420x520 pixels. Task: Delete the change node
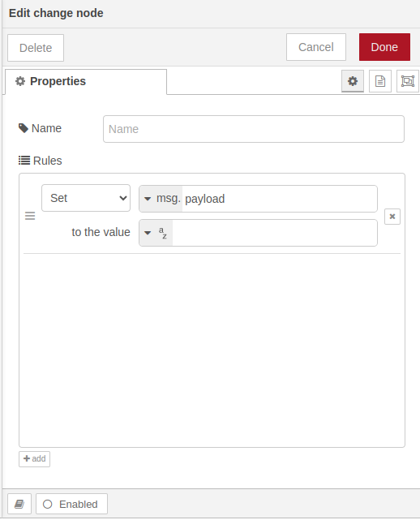36,48
